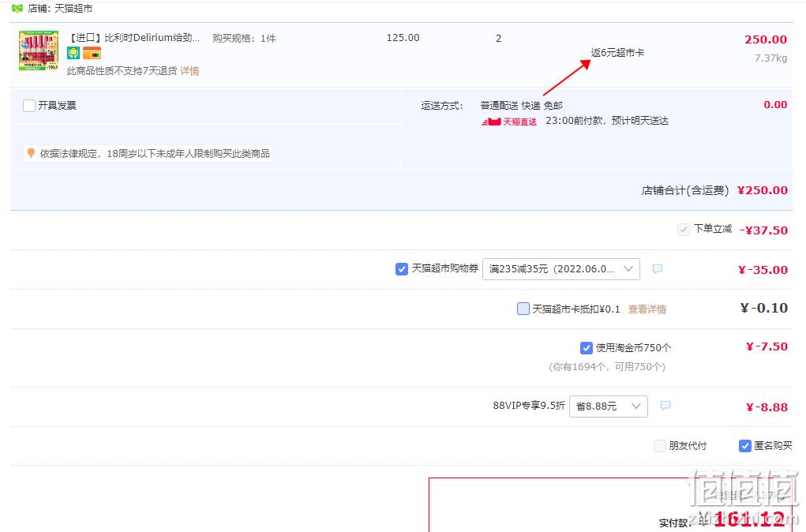Click the ¥-35.00 coupon discount amount

tap(763, 270)
